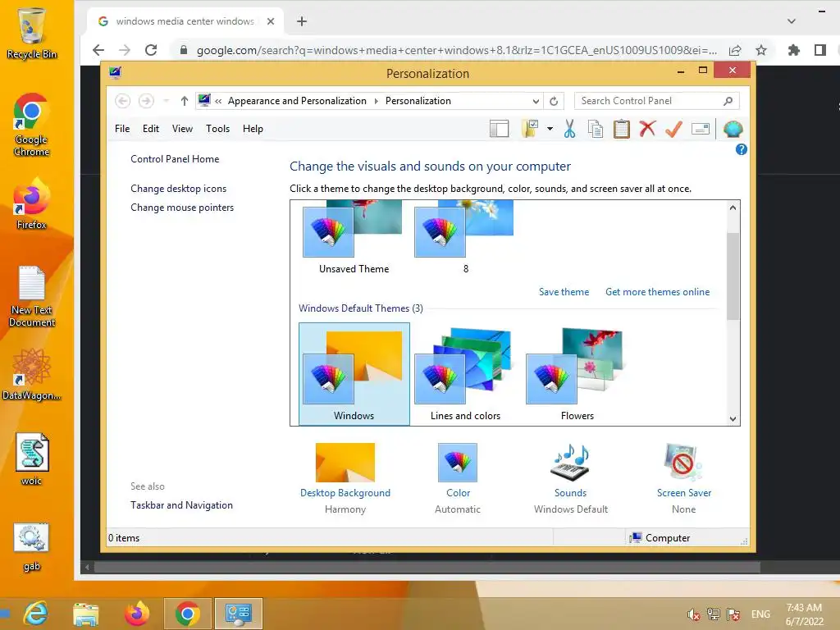Click the Chrome share page icon
Image resolution: width=840 pixels, height=630 pixels.
[735, 50]
